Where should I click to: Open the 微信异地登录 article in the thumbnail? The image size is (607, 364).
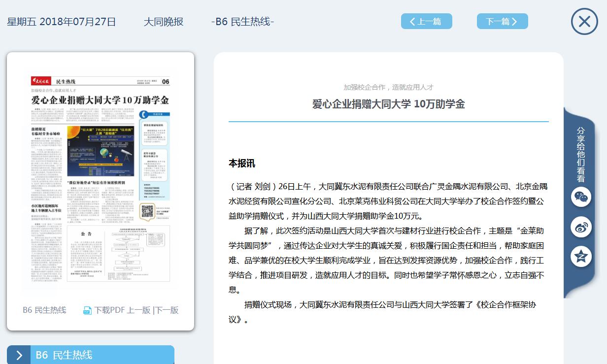click(x=101, y=182)
